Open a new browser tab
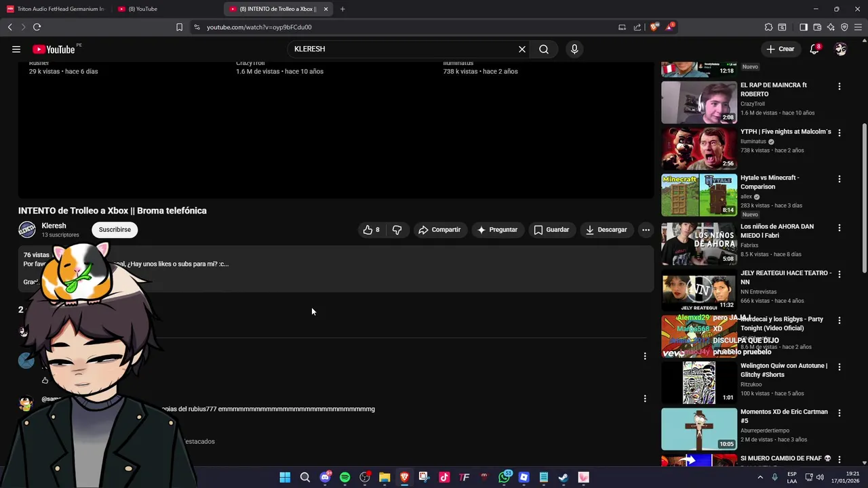 [x=342, y=9]
